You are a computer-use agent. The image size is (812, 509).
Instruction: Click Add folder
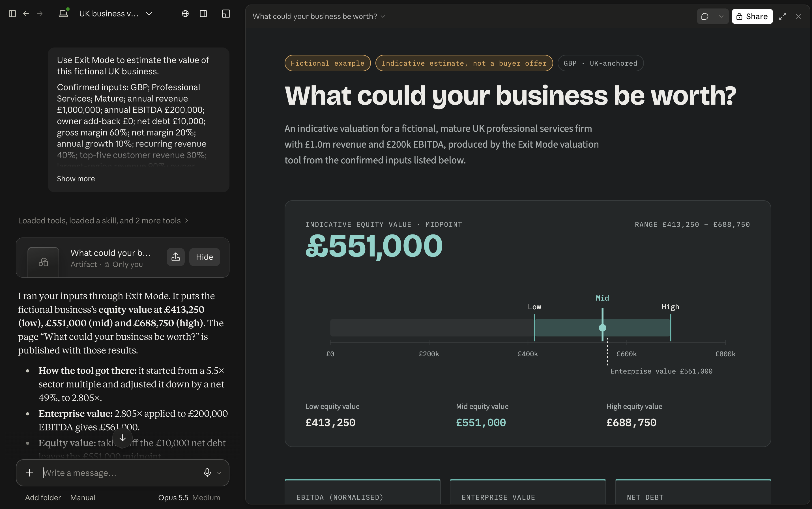point(43,498)
